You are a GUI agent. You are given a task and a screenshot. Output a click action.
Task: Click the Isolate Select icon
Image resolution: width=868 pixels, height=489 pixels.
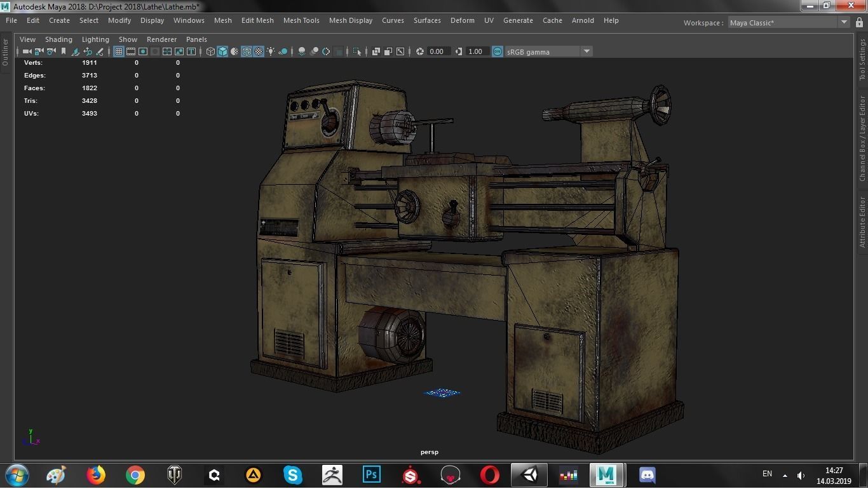pos(356,51)
